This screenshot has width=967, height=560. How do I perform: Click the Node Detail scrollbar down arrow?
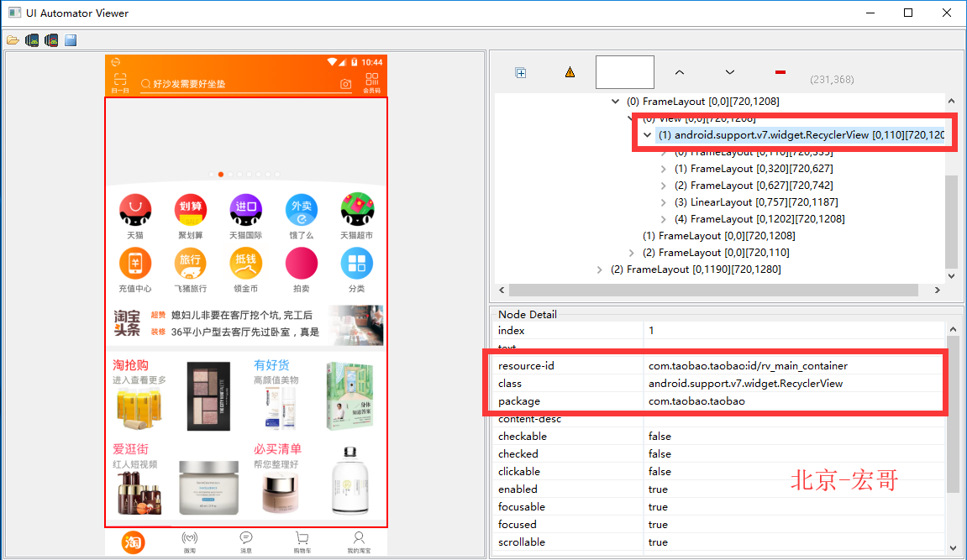(x=953, y=547)
